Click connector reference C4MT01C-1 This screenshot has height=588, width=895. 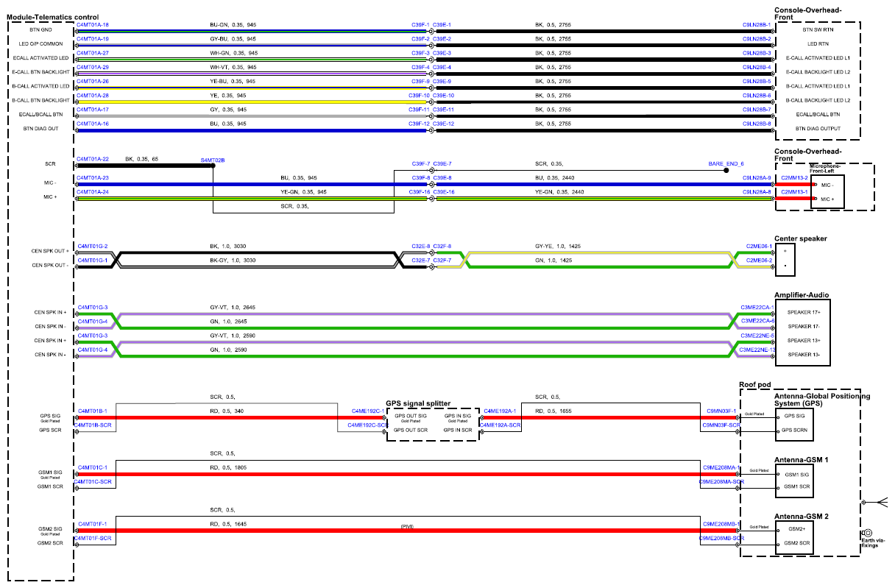(x=93, y=467)
